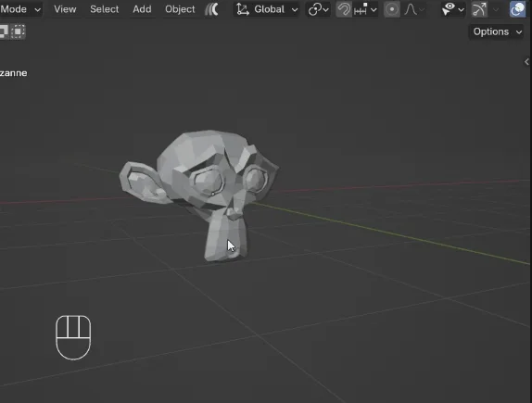
Task: Open the Object menu
Action: [x=180, y=9]
